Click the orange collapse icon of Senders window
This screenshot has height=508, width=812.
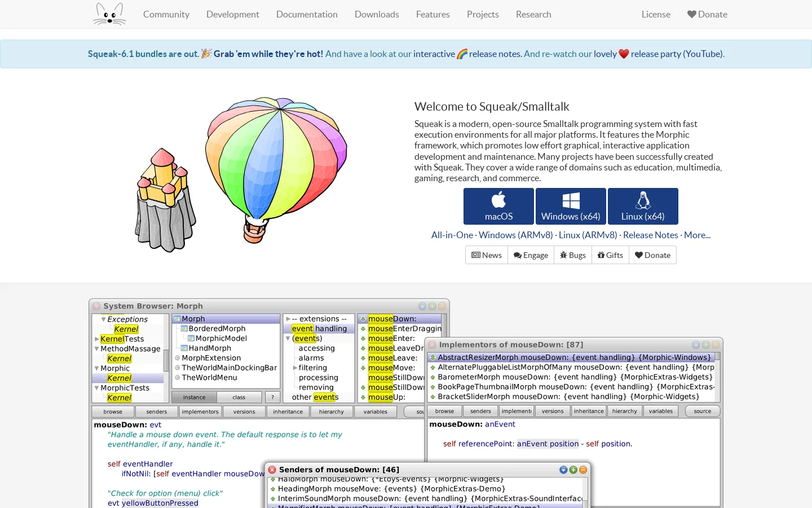click(x=583, y=470)
